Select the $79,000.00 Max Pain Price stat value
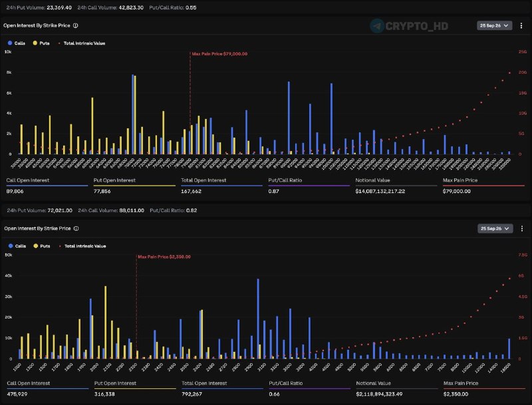 (x=456, y=191)
